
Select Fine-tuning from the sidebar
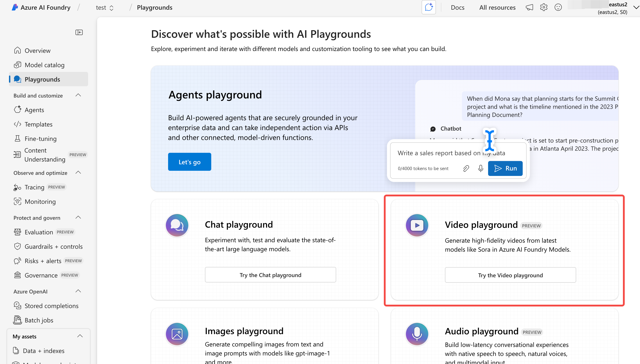pos(40,138)
